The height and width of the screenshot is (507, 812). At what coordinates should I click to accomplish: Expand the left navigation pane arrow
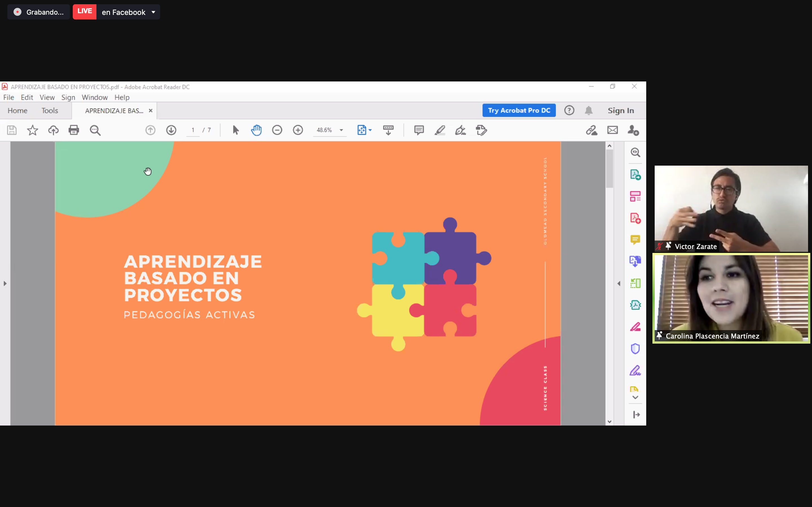5,284
